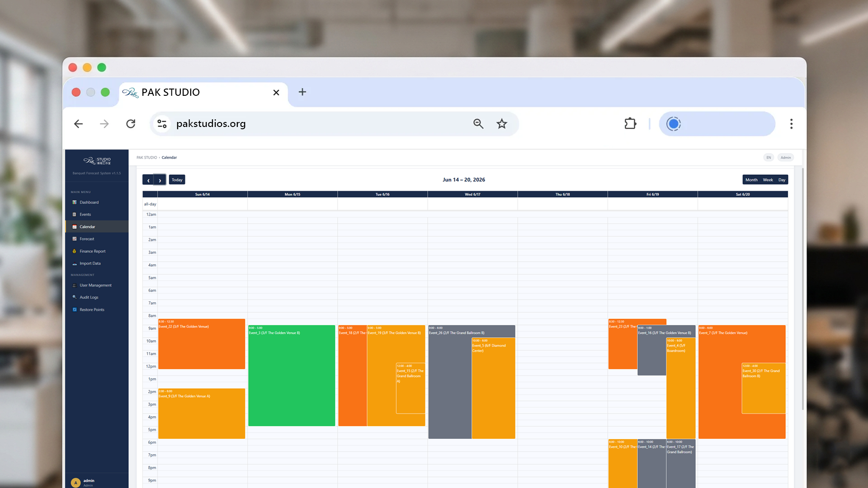Open Import Data in the sidebar
This screenshot has width=868, height=488.
(x=97, y=263)
